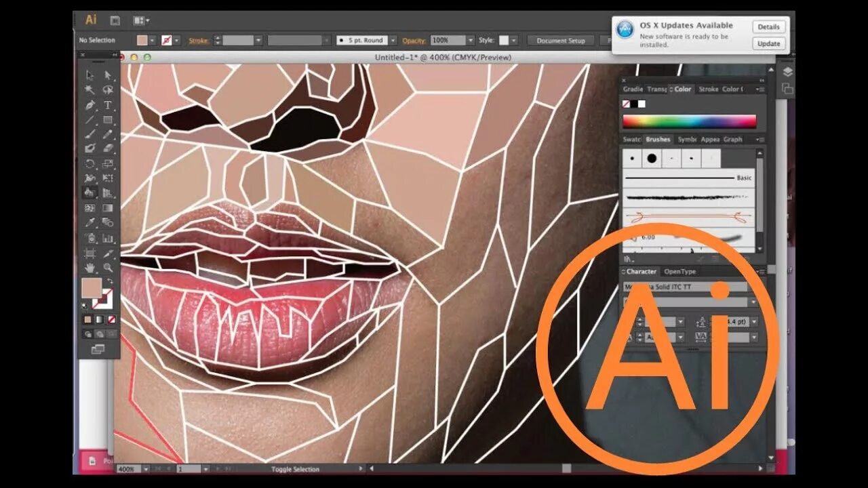Select the Gradient tool
The height and width of the screenshot is (488, 868).
tap(108, 208)
